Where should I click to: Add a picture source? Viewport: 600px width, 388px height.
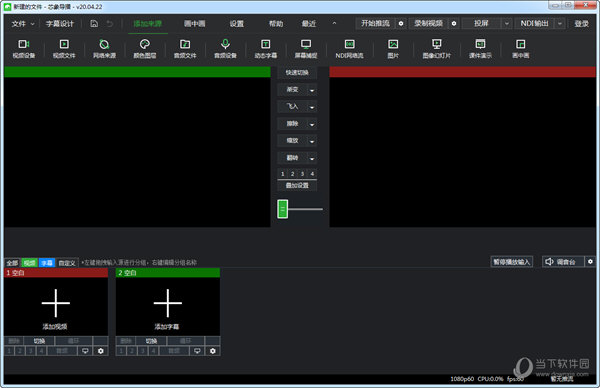(x=393, y=48)
